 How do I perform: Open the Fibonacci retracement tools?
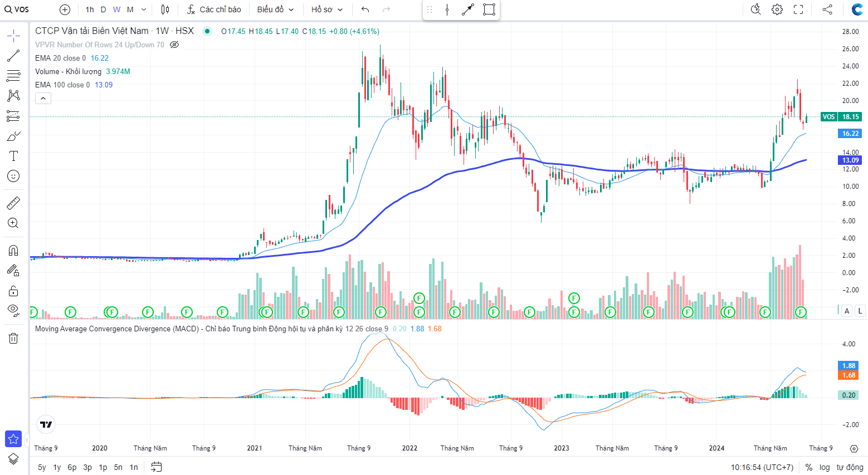point(13,76)
